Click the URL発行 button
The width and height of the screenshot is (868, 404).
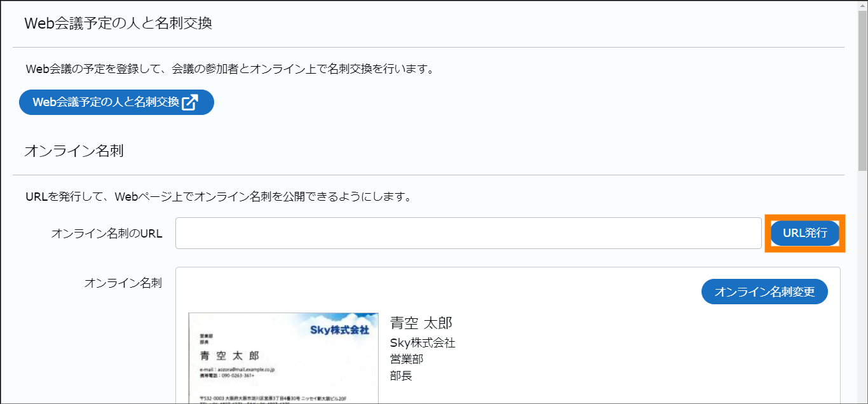point(805,233)
